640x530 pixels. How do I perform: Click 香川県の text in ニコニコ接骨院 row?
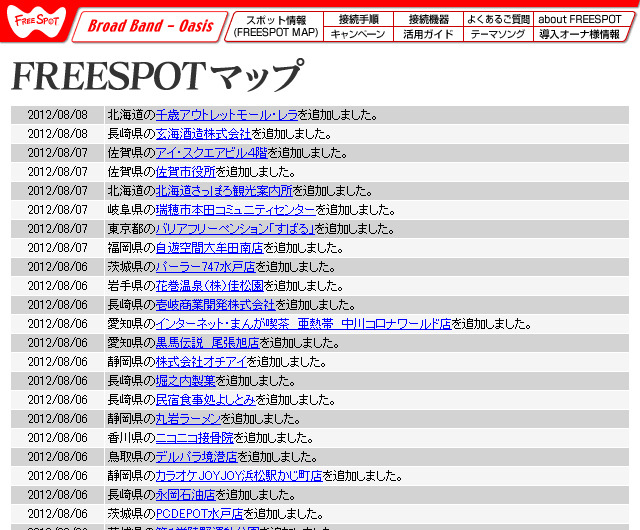131,437
